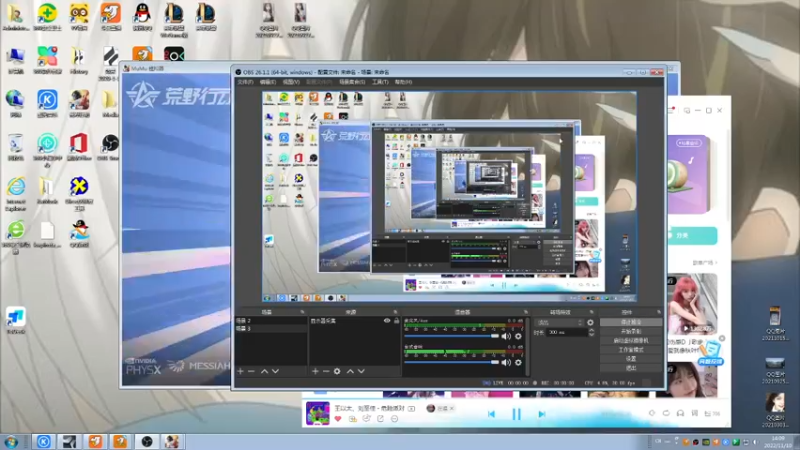
Task: Open source properties gear in sources panel
Action: click(337, 371)
